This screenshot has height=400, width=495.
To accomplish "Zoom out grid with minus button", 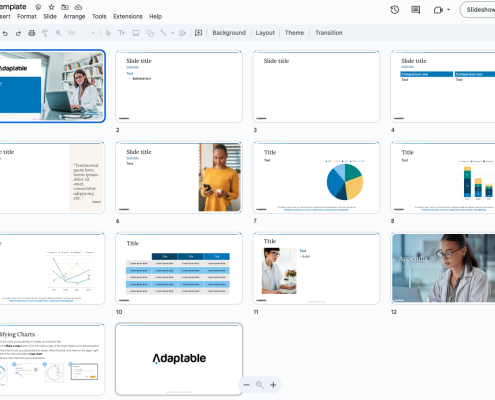I will tap(246, 385).
